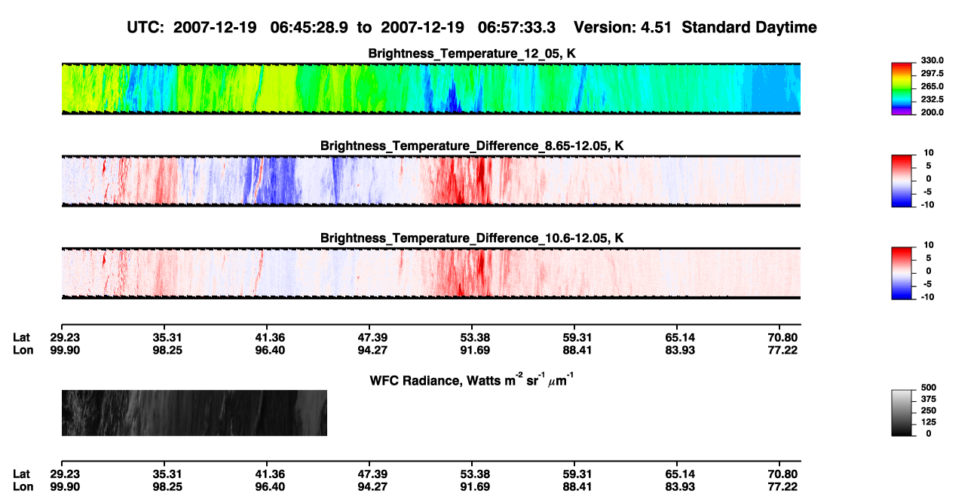
Task: Select the Brightness_Temperature_12_05 image strip
Action: pyautogui.click(x=430, y=89)
